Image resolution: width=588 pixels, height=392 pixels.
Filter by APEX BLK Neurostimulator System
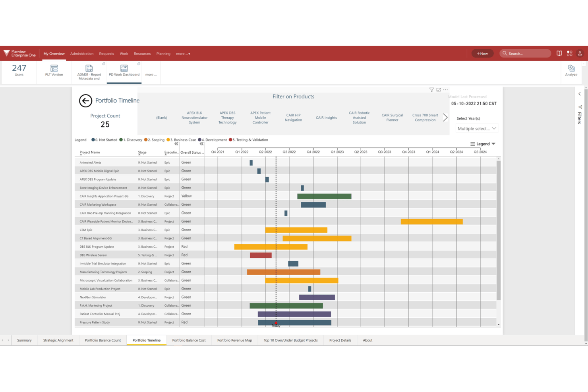194,118
